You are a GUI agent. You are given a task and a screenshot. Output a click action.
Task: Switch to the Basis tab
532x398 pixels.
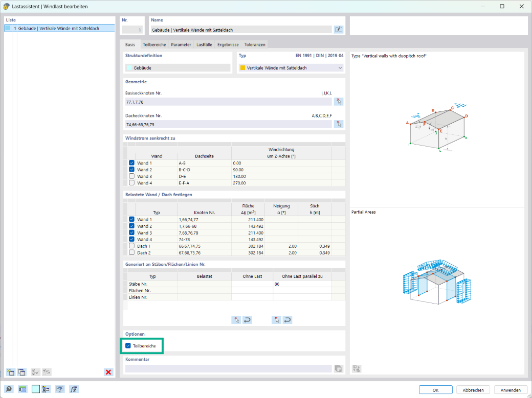tap(130, 44)
